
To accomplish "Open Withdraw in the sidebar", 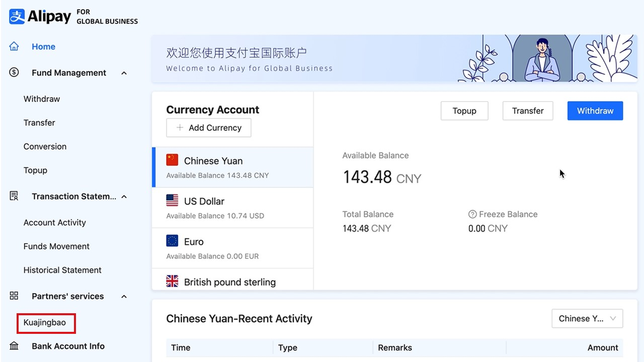I will tap(42, 99).
